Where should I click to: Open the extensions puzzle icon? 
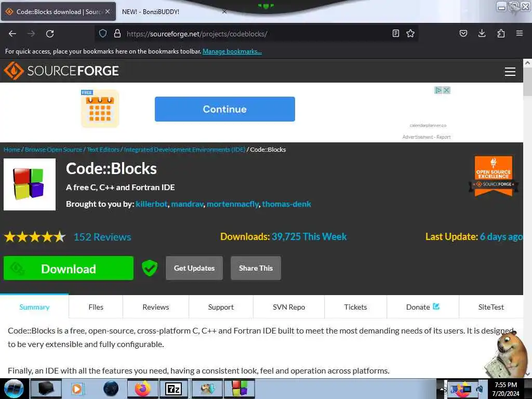501,33
